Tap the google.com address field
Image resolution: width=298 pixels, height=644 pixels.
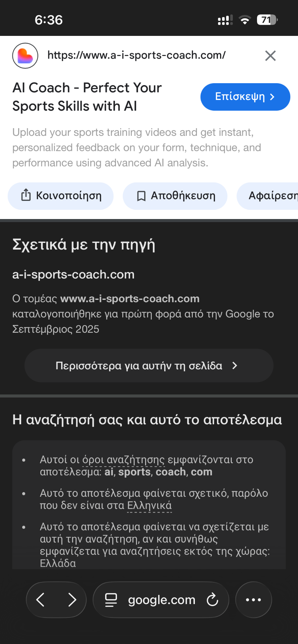(162, 600)
